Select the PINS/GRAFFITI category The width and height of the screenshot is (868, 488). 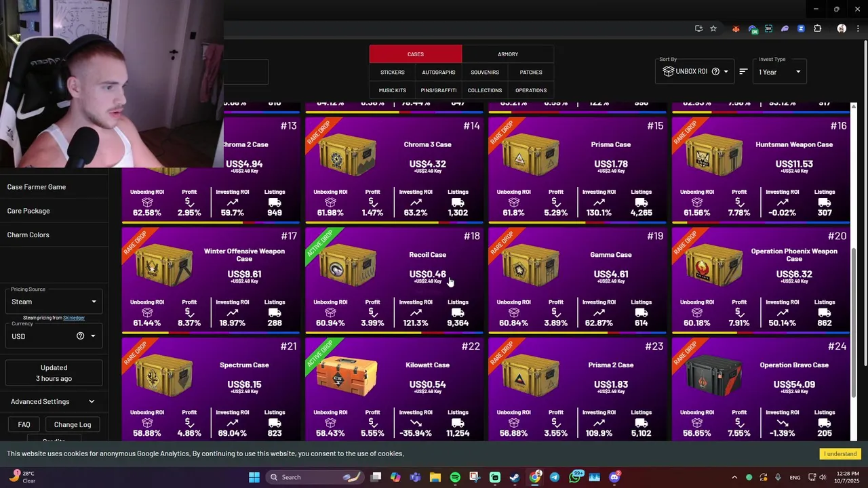pyautogui.click(x=439, y=90)
